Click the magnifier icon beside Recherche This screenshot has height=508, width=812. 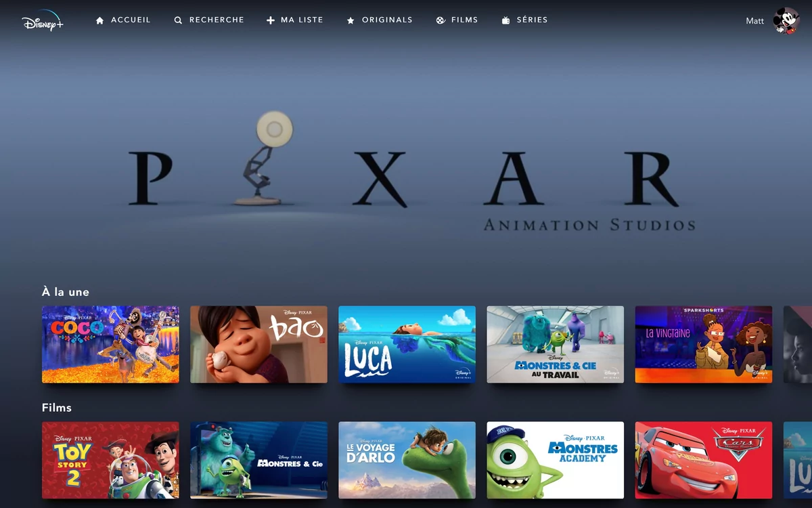coord(178,20)
